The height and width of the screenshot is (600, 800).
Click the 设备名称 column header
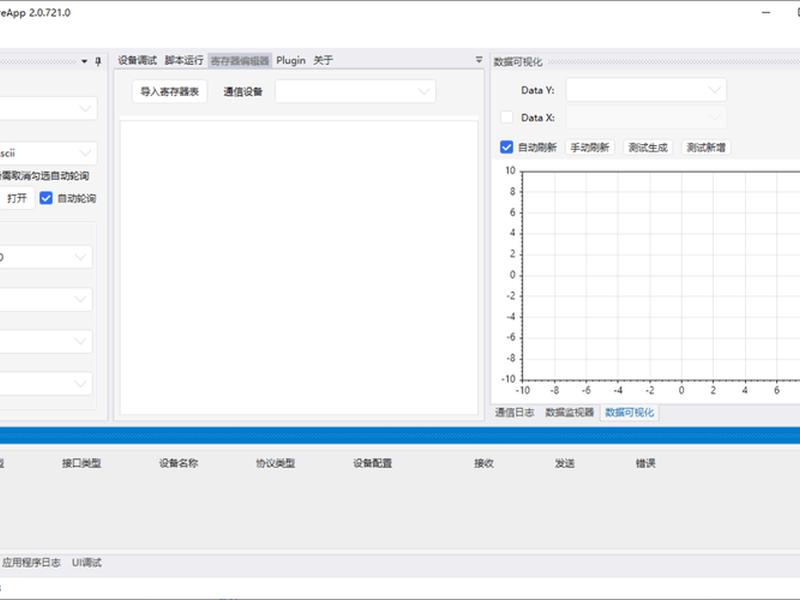coord(179,463)
